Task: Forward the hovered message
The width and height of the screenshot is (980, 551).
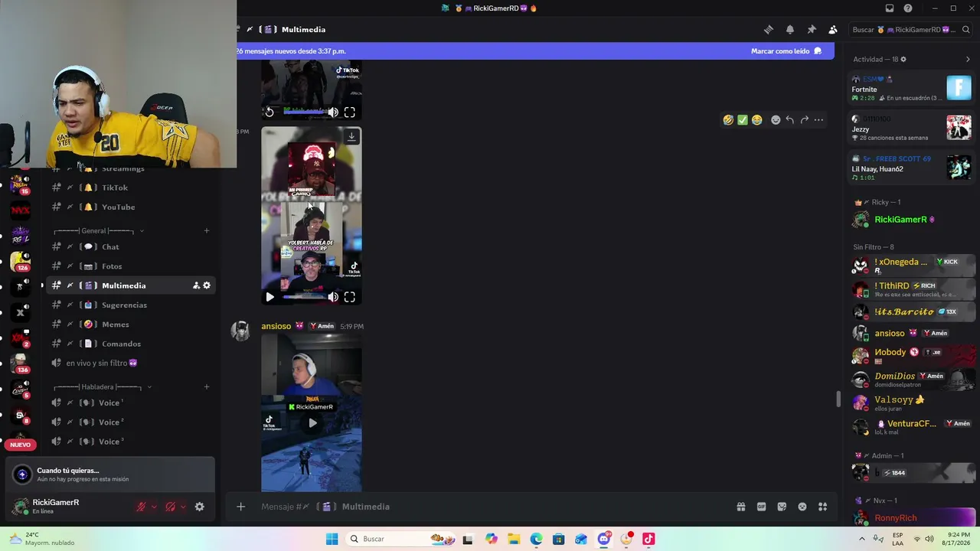Action: click(804, 120)
